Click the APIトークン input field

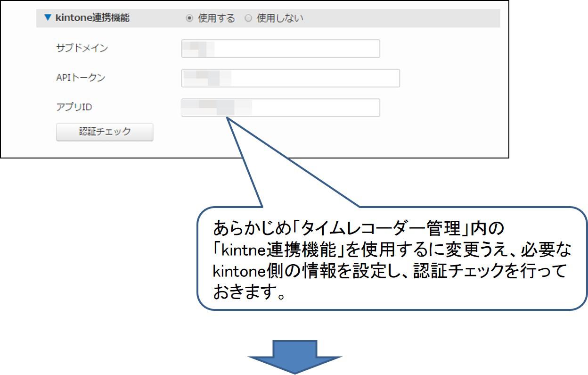click(x=290, y=78)
